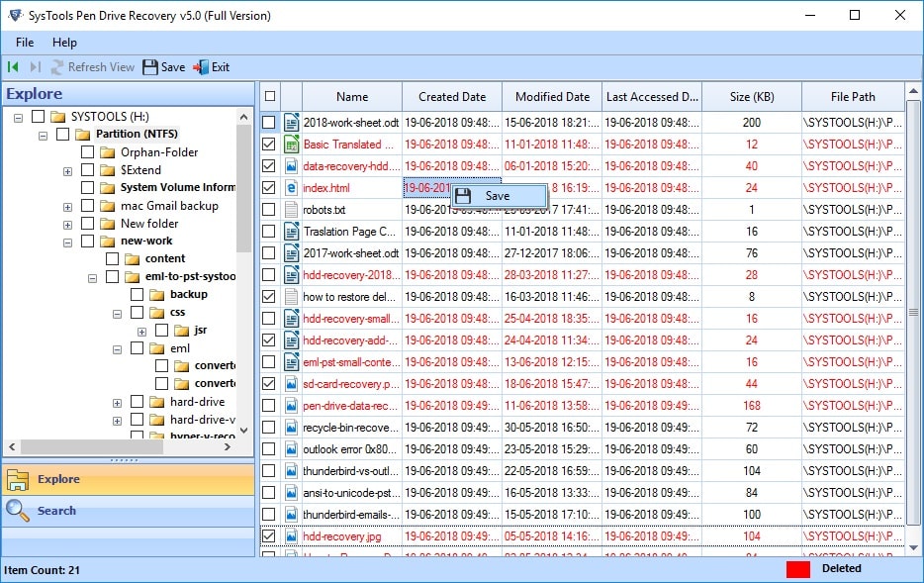The width and height of the screenshot is (924, 583).
Task: Click the Size (KB) column header
Action: pos(751,97)
